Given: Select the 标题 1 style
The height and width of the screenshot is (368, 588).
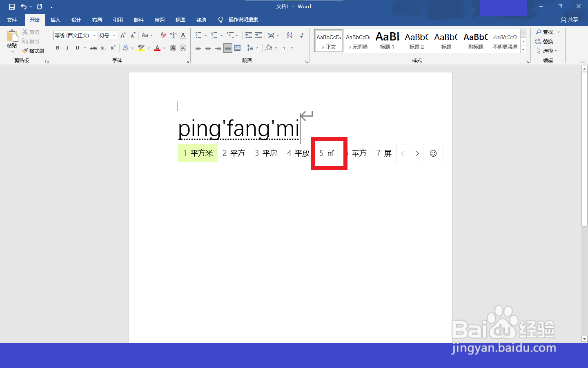Looking at the screenshot, I should [x=387, y=41].
